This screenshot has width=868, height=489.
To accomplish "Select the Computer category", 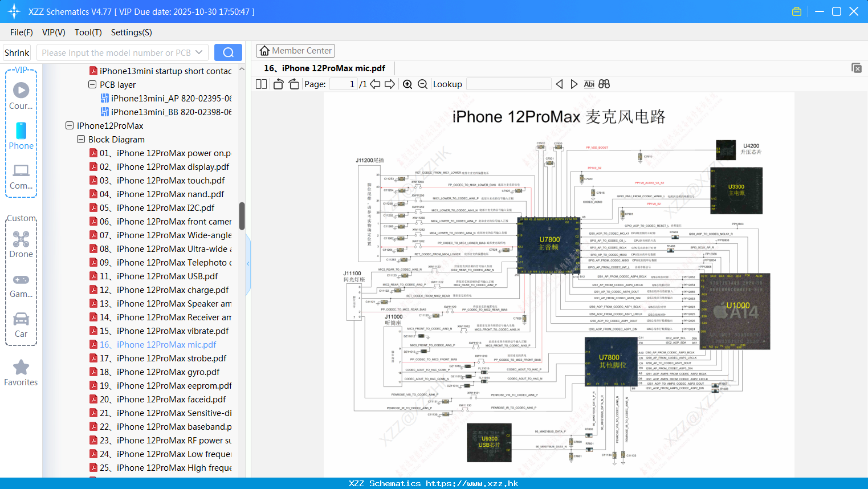I will tap(21, 176).
